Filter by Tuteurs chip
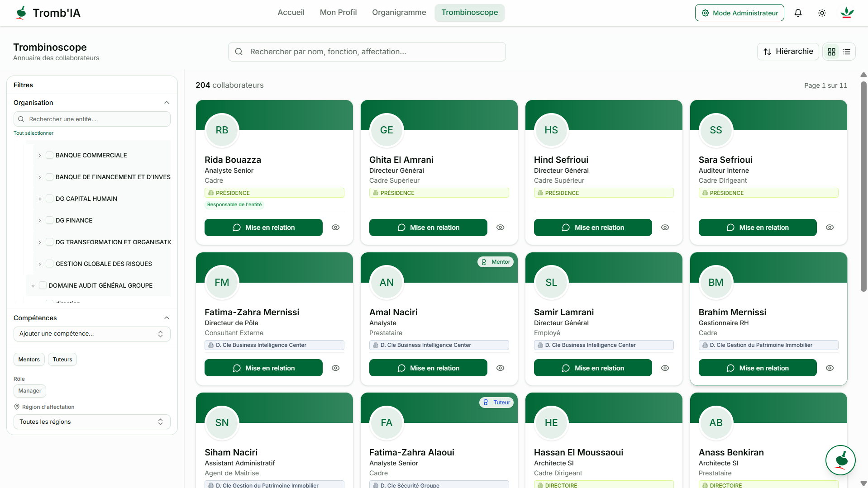The image size is (868, 488). coord(62,360)
